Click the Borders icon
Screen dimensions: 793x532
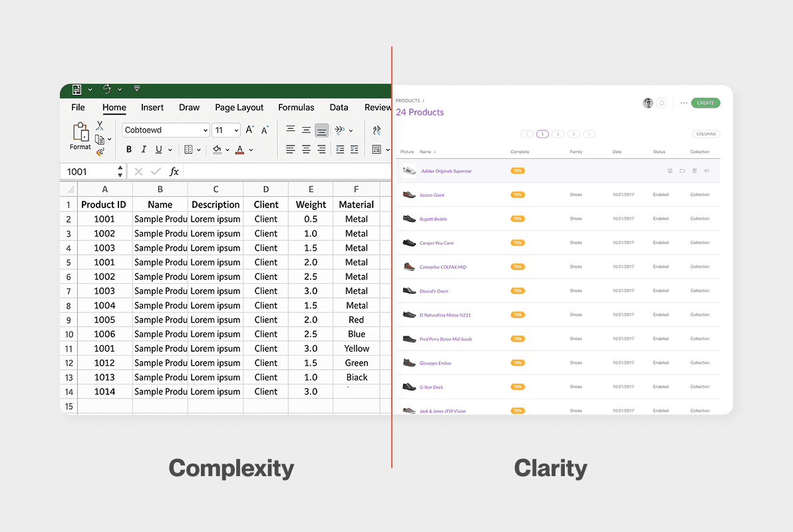coord(189,150)
